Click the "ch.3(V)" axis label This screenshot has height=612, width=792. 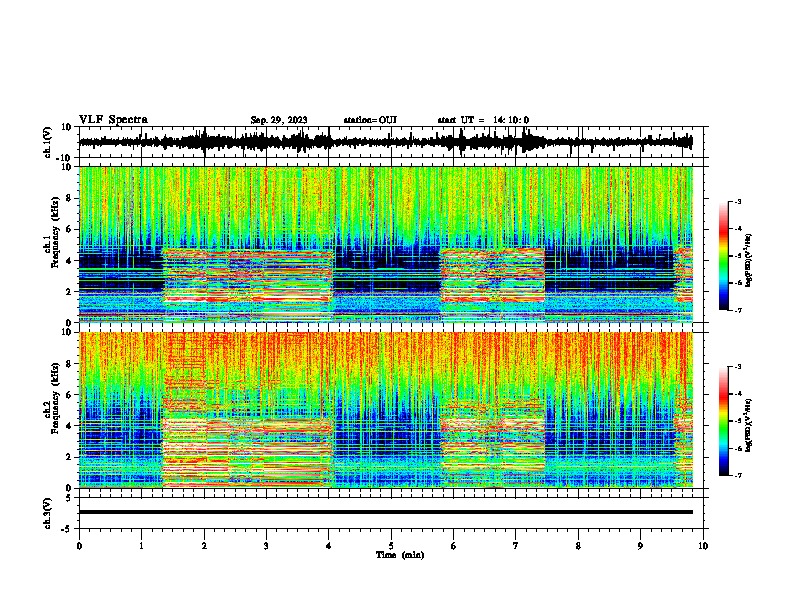coord(48,514)
